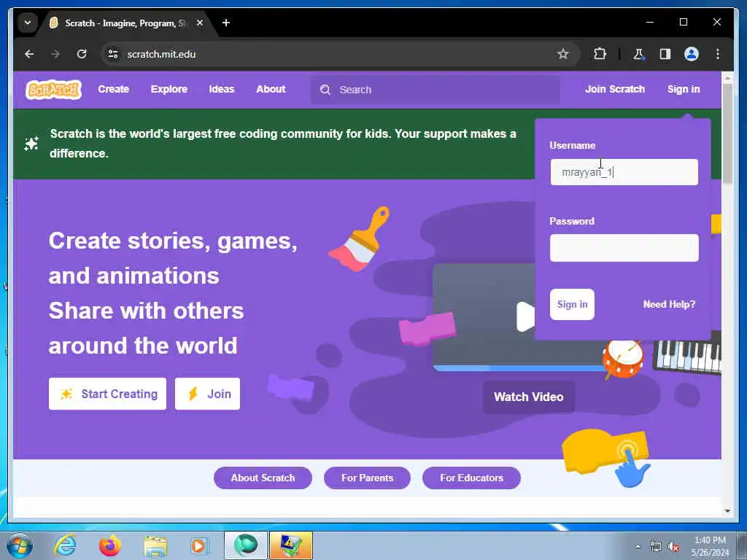Image resolution: width=747 pixels, height=560 pixels.
Task: Open Windows Start menu
Action: pos(20,545)
